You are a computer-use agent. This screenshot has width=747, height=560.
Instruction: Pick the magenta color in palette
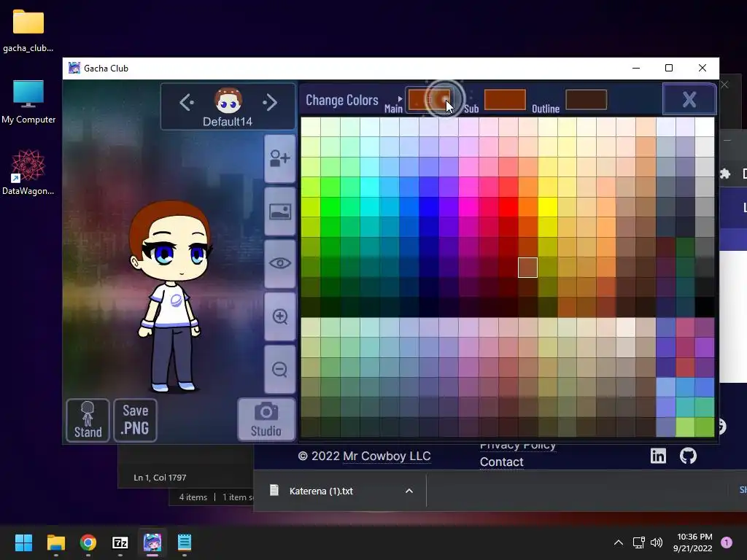(x=468, y=207)
